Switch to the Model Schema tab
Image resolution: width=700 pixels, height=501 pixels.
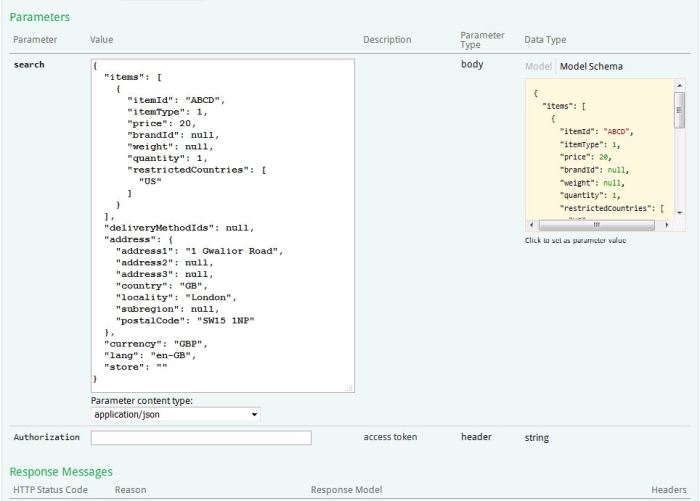[591, 67]
